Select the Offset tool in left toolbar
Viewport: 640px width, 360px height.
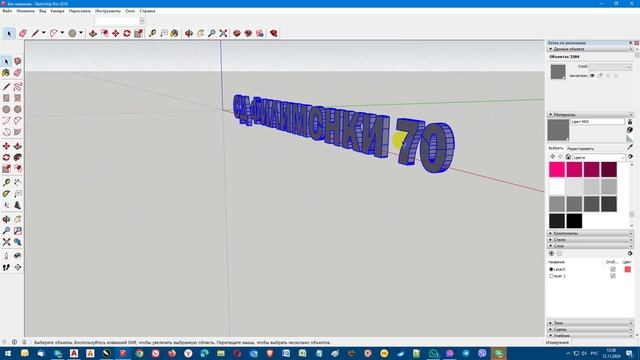[18, 169]
